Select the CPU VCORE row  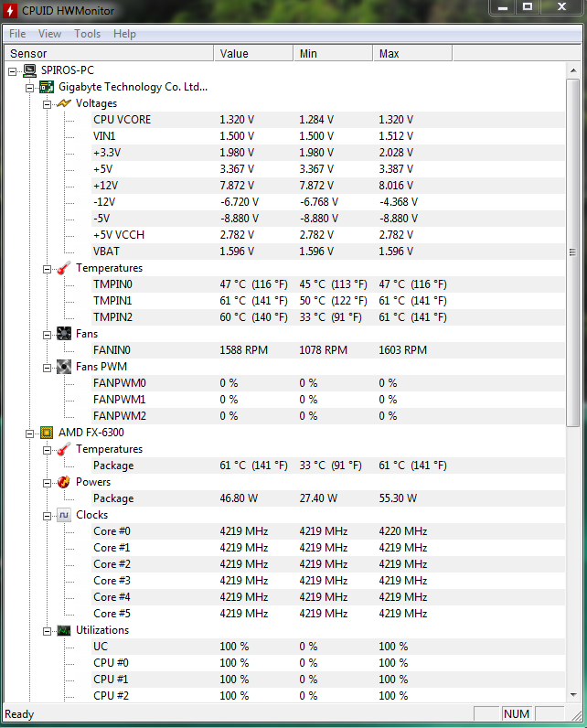tap(328, 120)
